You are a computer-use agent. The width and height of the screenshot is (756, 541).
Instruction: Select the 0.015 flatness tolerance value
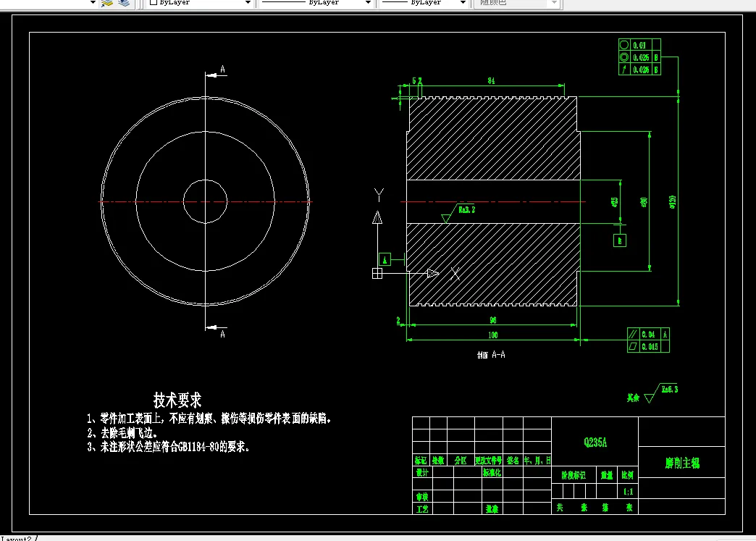[x=650, y=347]
